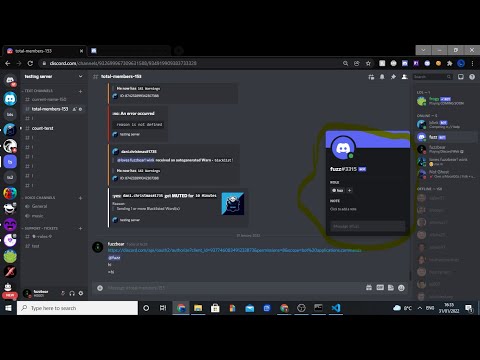Viewport: 480px width, 360px height.
Task: Add a channel under SUPPORT - TICKETS
Action: [80, 229]
